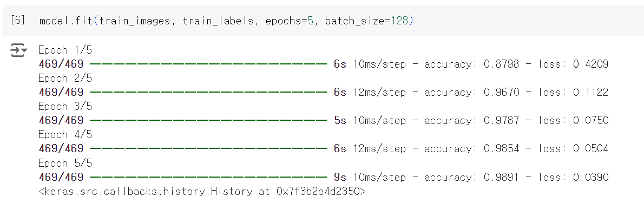
Task: Place cursor on train_images argument
Action: (x=135, y=21)
